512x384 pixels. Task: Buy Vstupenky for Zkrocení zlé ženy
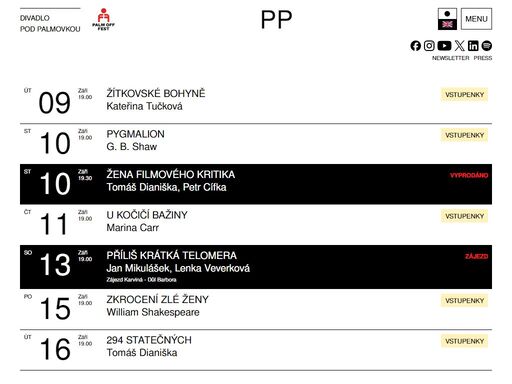pos(464,301)
